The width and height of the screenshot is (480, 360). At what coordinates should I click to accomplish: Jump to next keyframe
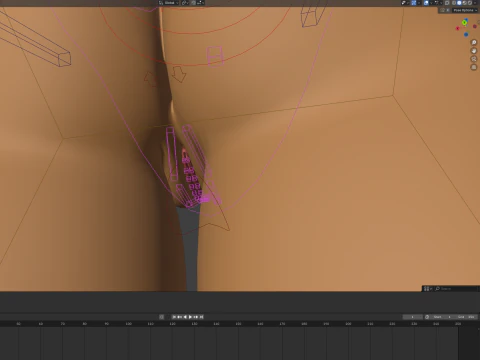tap(196, 317)
